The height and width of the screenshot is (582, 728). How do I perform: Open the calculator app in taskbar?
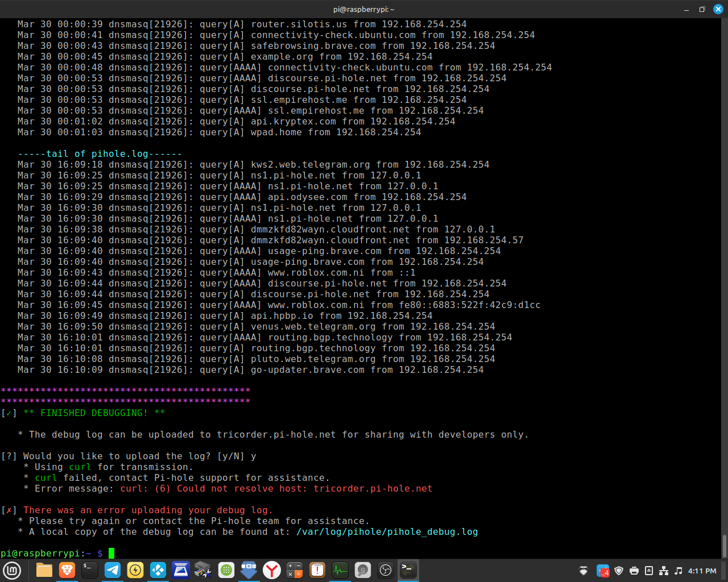[295, 570]
